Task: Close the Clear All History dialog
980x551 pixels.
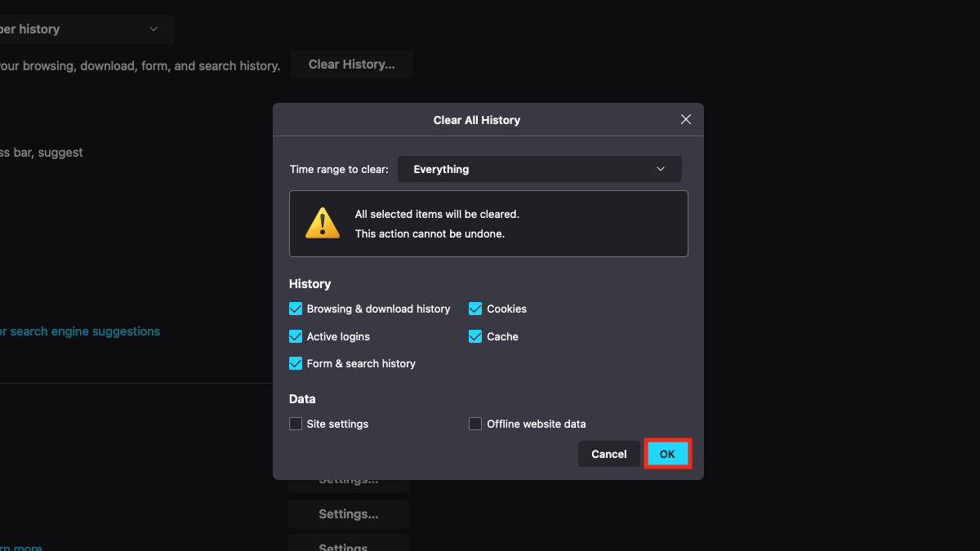Action: 686,119
